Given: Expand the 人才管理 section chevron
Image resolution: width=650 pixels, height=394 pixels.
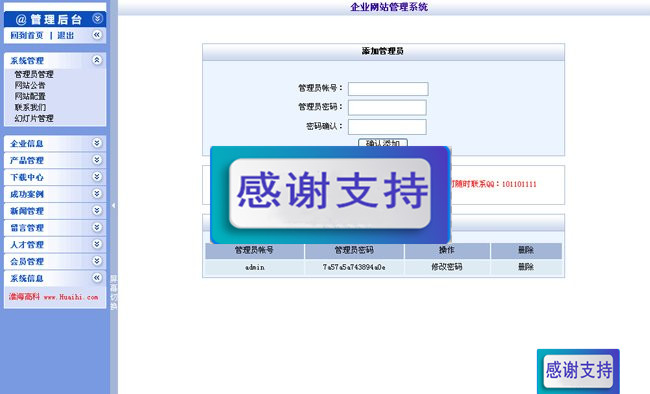Looking at the screenshot, I should [x=97, y=244].
